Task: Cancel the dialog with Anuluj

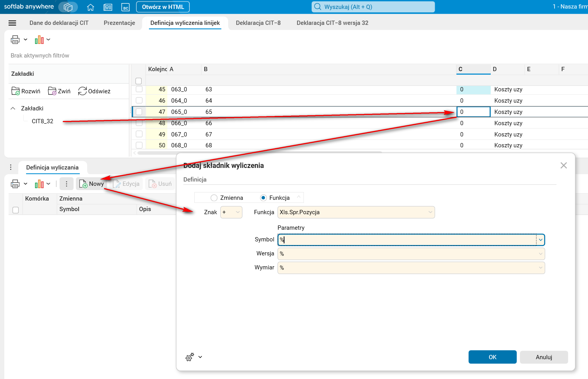Action: (x=544, y=357)
